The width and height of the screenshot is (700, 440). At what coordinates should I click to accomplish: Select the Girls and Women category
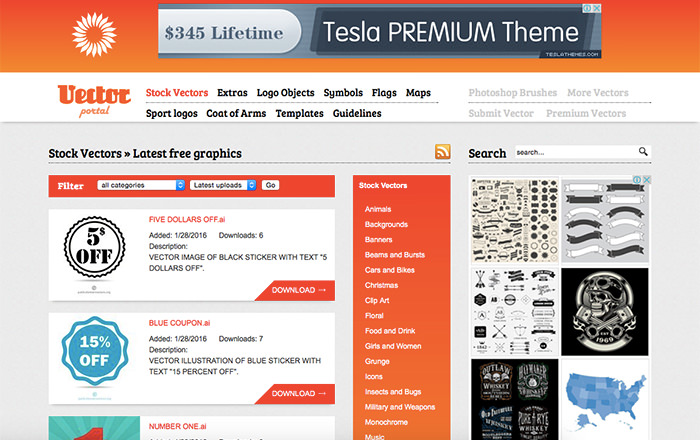click(393, 346)
